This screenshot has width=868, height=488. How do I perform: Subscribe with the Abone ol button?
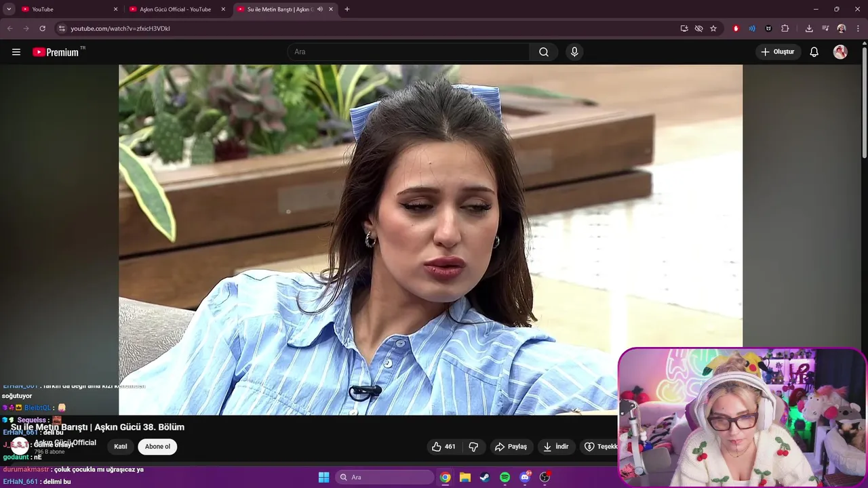tap(158, 447)
